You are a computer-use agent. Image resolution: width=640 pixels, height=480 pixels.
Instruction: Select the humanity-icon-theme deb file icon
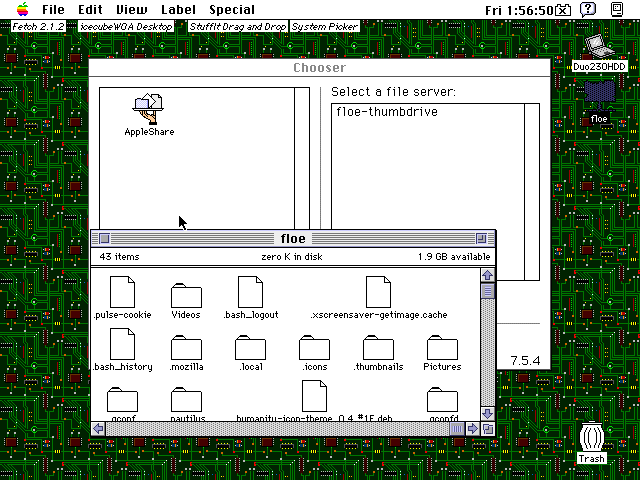[314, 396]
